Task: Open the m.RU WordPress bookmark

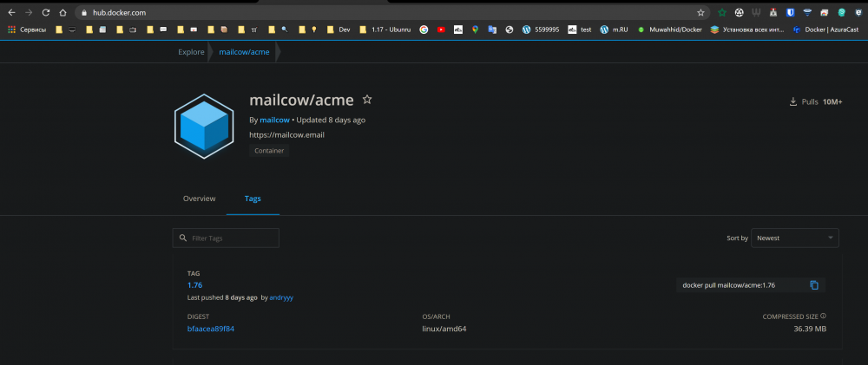Action: [614, 29]
